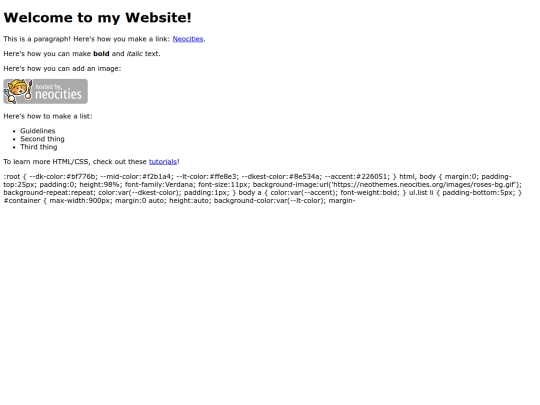Click the Third thing list entry

coord(39,147)
